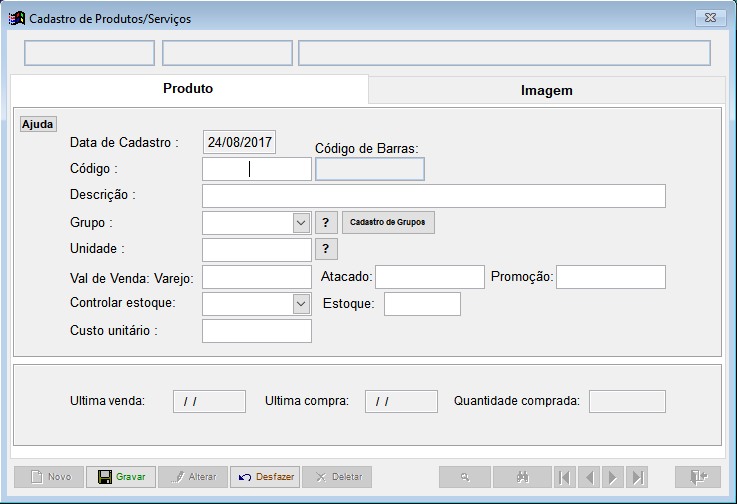Expand the Grupo dropdown
737x504 pixels.
pos(301,223)
